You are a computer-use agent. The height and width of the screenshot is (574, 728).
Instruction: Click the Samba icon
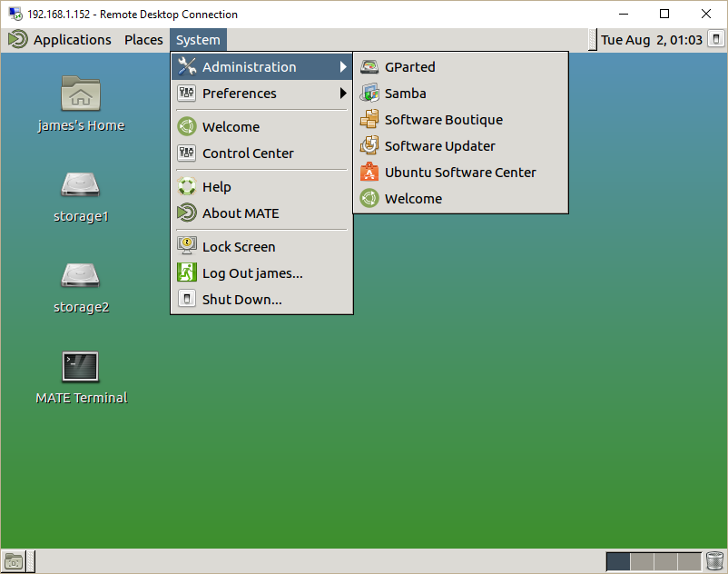pos(369,94)
